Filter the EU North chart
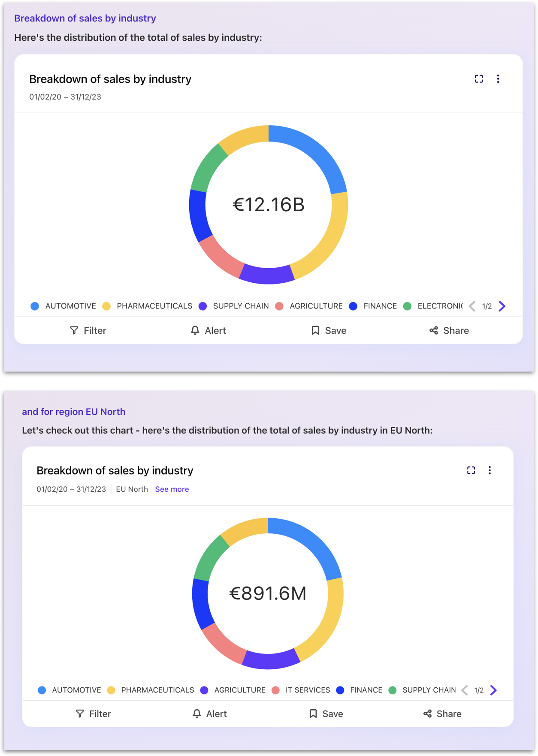 click(94, 714)
